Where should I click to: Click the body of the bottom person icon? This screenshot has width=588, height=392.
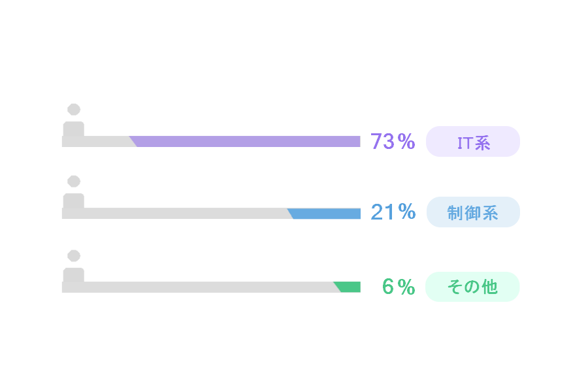(x=73, y=275)
